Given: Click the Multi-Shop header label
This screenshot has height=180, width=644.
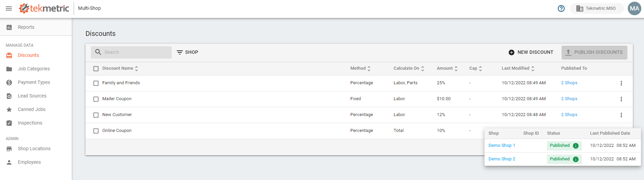Looking at the screenshot, I should [x=89, y=8].
